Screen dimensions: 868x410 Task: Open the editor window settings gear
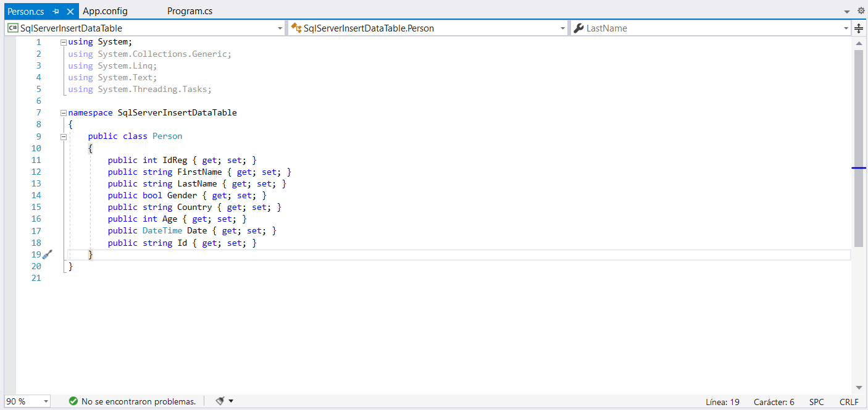(861, 10)
